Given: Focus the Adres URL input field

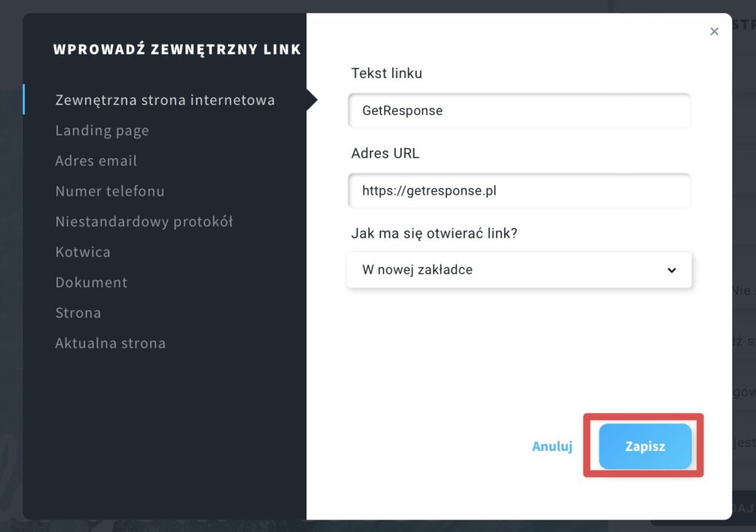Looking at the screenshot, I should click(x=519, y=191).
